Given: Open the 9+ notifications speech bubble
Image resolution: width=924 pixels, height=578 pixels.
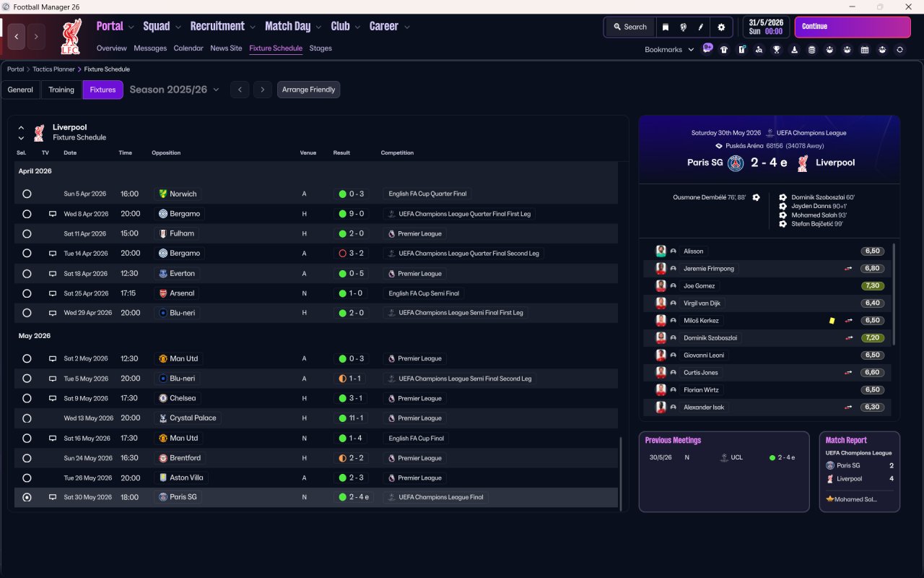Looking at the screenshot, I should (x=707, y=48).
